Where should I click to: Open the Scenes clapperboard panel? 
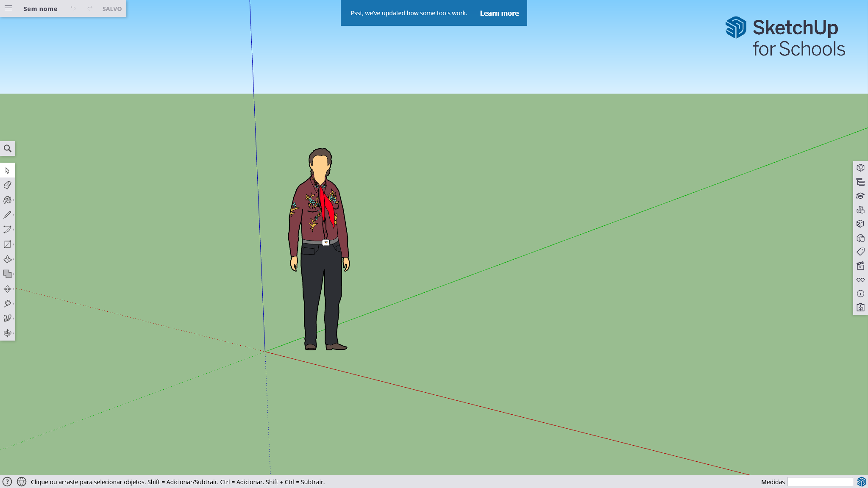pos(860,266)
